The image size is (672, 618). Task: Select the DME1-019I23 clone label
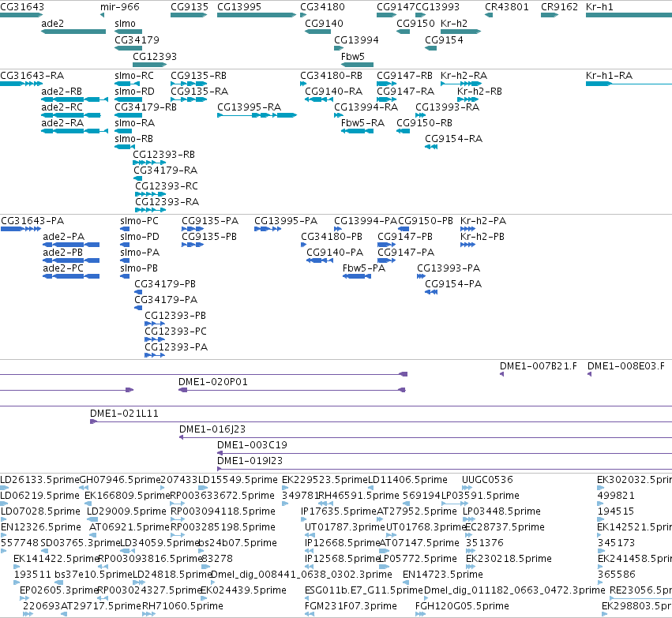[250, 461]
